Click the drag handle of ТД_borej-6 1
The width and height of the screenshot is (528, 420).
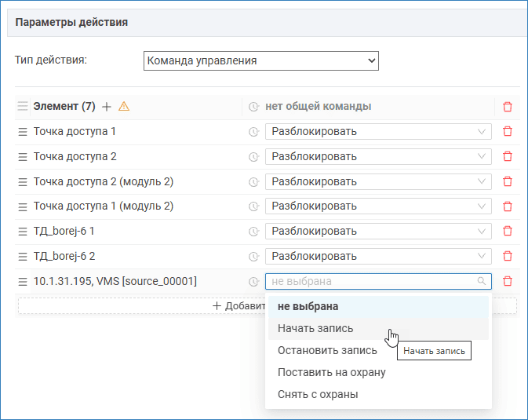(23, 232)
